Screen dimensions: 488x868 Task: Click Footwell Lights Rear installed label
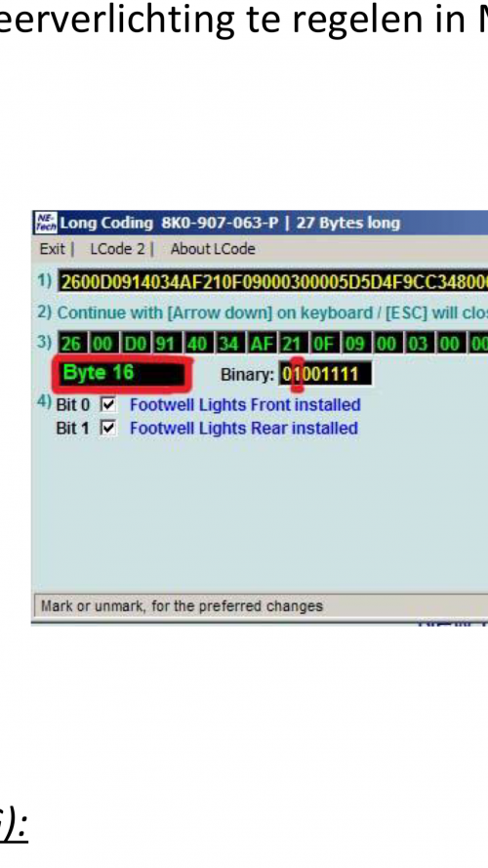tap(243, 428)
